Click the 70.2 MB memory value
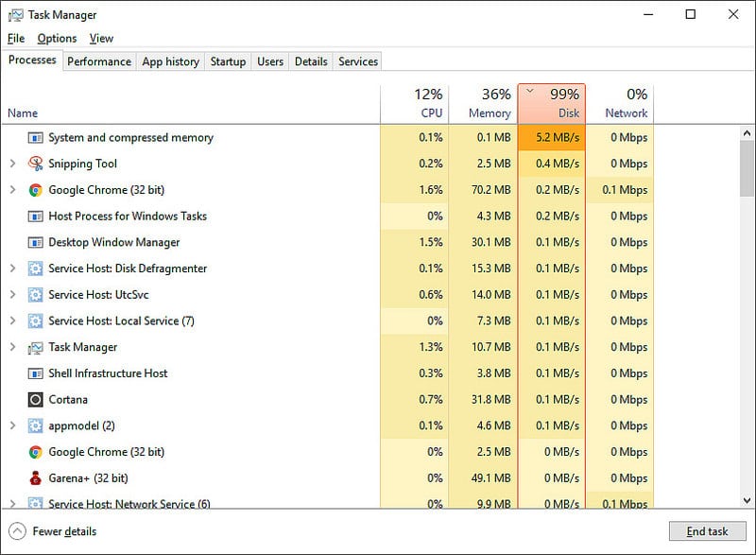 point(490,190)
